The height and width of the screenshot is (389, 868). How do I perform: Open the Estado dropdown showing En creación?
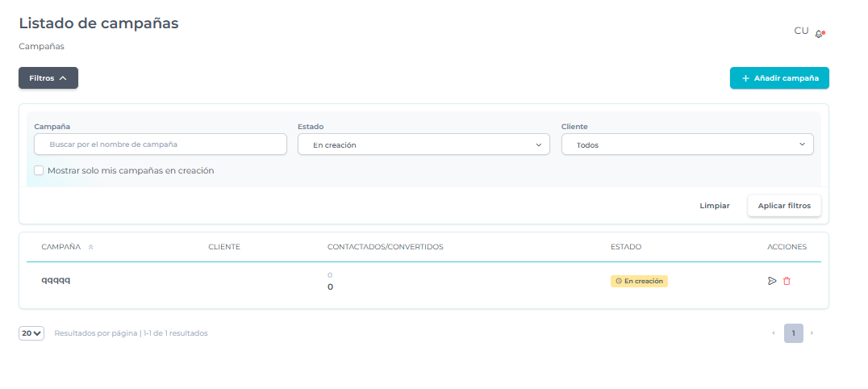click(x=424, y=144)
